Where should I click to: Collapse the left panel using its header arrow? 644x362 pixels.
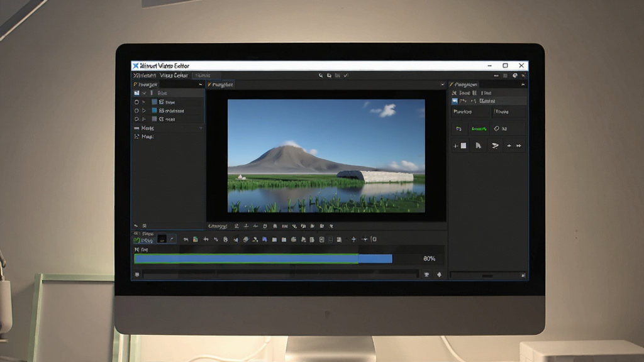click(201, 85)
